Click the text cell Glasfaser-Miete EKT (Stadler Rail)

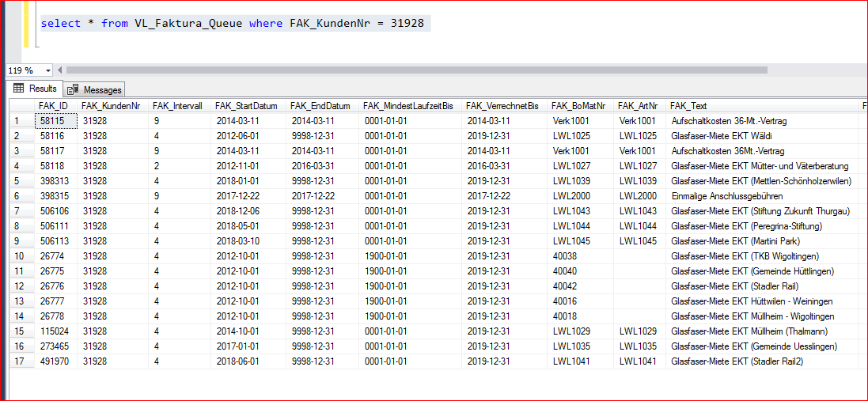(763, 286)
